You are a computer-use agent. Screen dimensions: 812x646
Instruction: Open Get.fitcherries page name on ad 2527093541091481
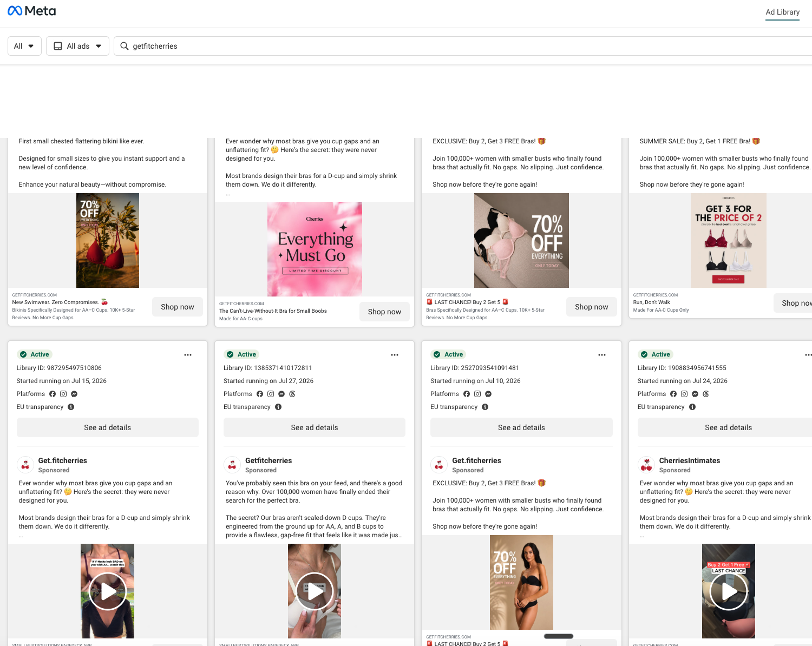(x=476, y=460)
